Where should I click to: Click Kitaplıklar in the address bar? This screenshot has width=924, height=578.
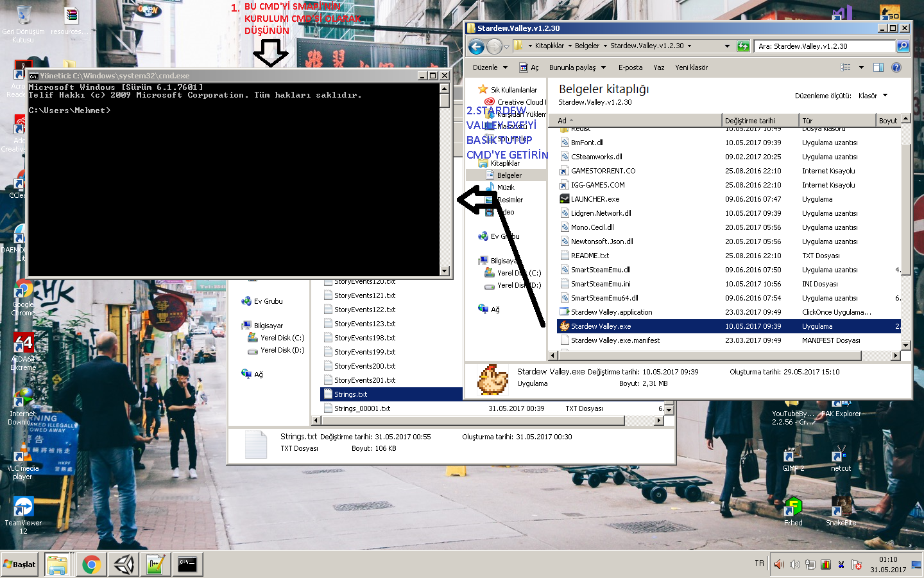[x=549, y=46]
